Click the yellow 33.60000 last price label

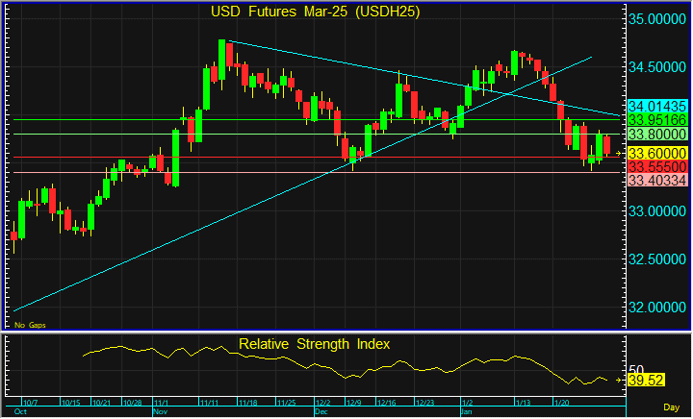point(655,152)
